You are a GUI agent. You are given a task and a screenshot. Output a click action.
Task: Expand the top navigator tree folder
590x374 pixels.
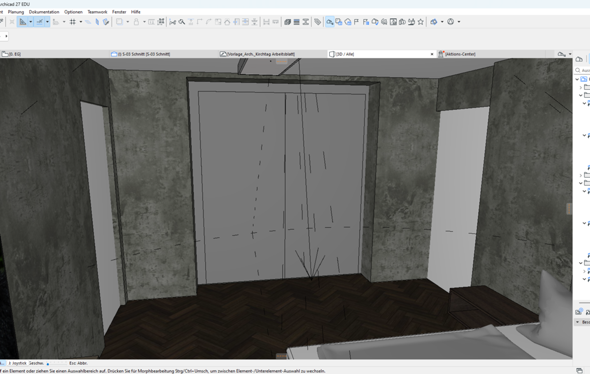pos(577,79)
